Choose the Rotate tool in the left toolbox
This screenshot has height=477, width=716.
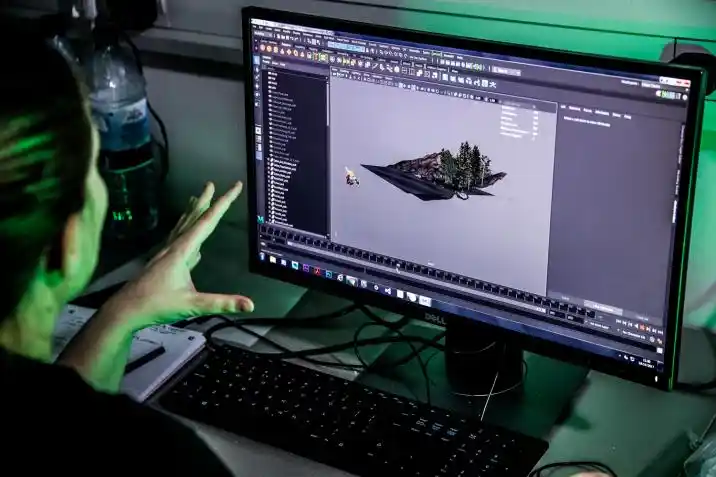pos(257,95)
